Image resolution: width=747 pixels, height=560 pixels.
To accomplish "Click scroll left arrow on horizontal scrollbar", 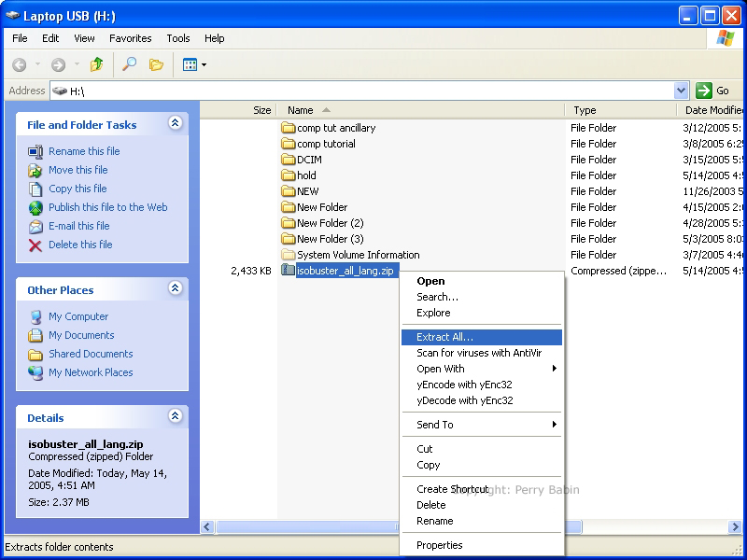I will (x=207, y=527).
